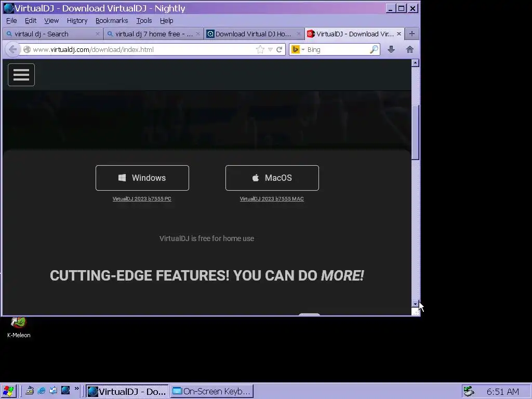Screen dimensions: 532x399
Task: Select the VirtualDJ taskbar button
Action: pos(127,391)
